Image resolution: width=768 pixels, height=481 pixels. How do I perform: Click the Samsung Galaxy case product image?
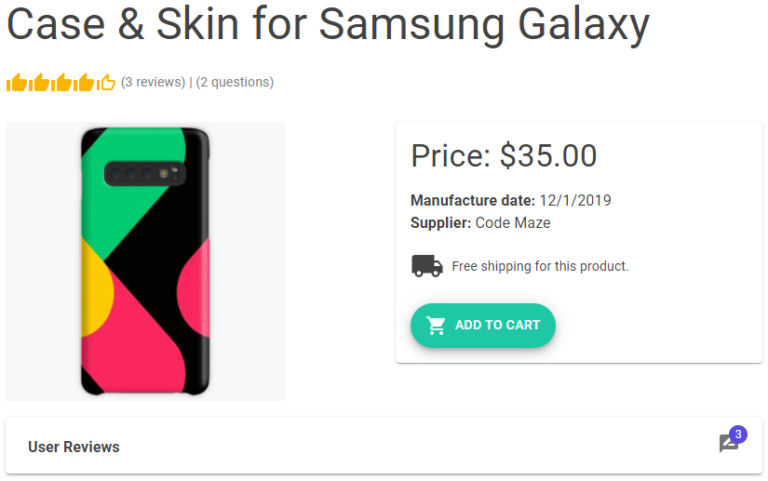click(145, 262)
